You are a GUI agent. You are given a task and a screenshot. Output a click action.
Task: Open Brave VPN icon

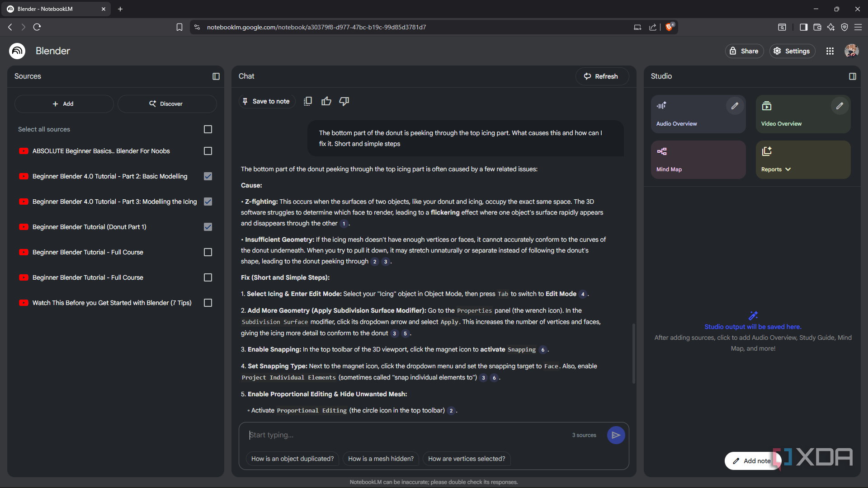coord(844,27)
